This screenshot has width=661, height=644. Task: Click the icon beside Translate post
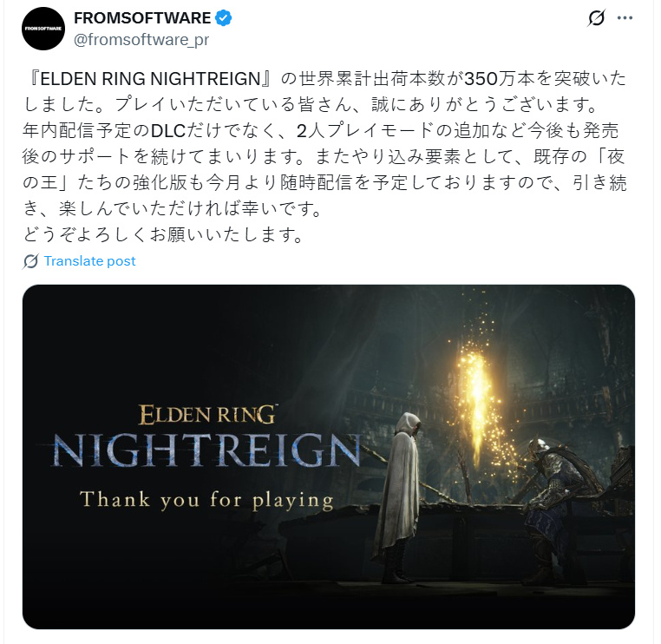30,261
